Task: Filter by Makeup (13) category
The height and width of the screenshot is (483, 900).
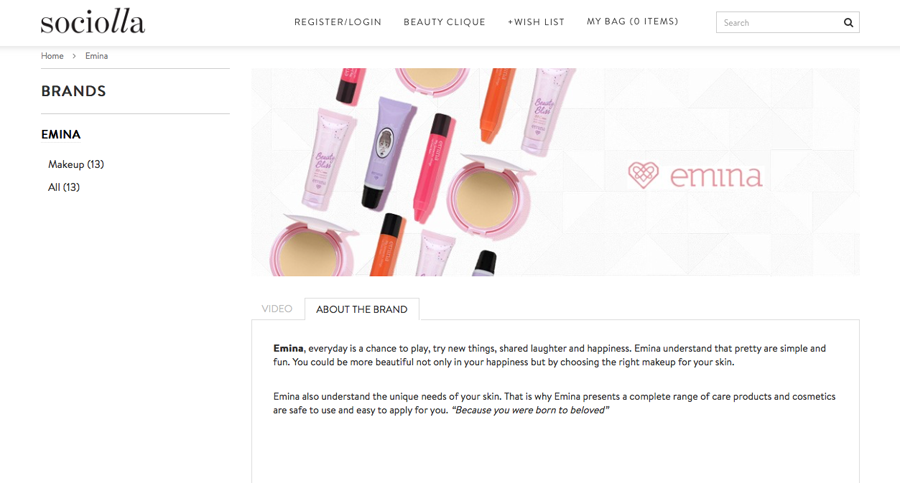Action: (x=76, y=164)
